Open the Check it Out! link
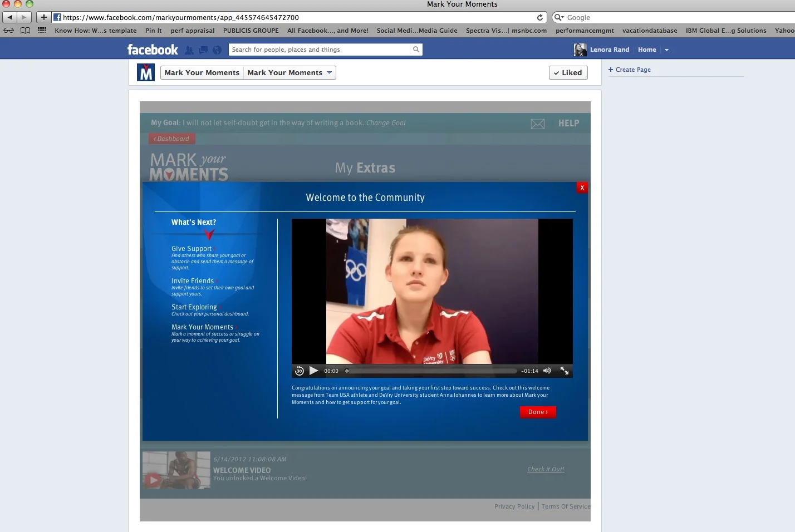Viewport: 795px width, 532px height. 546,469
